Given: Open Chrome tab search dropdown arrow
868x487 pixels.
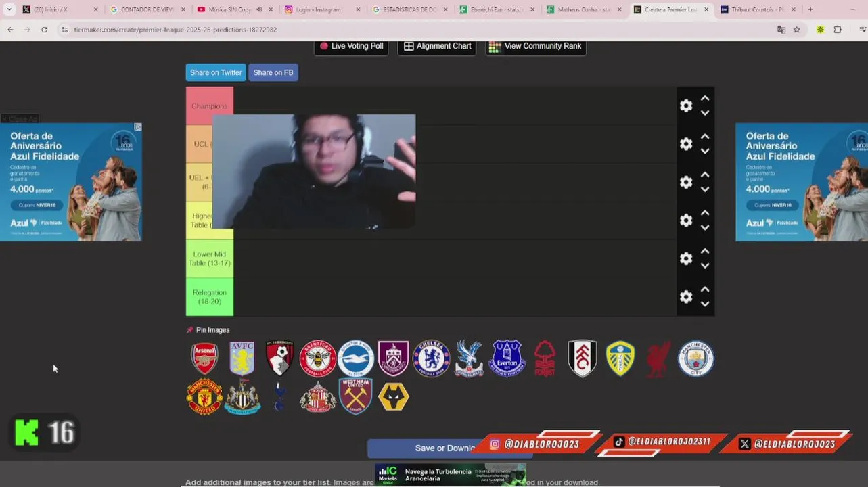Looking at the screenshot, I should click(x=9, y=9).
